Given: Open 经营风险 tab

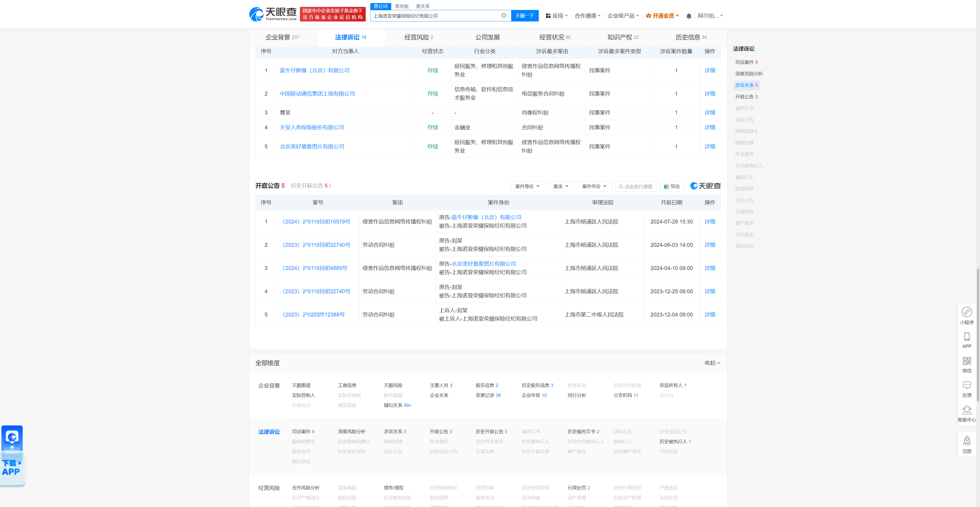Looking at the screenshot, I should point(419,37).
